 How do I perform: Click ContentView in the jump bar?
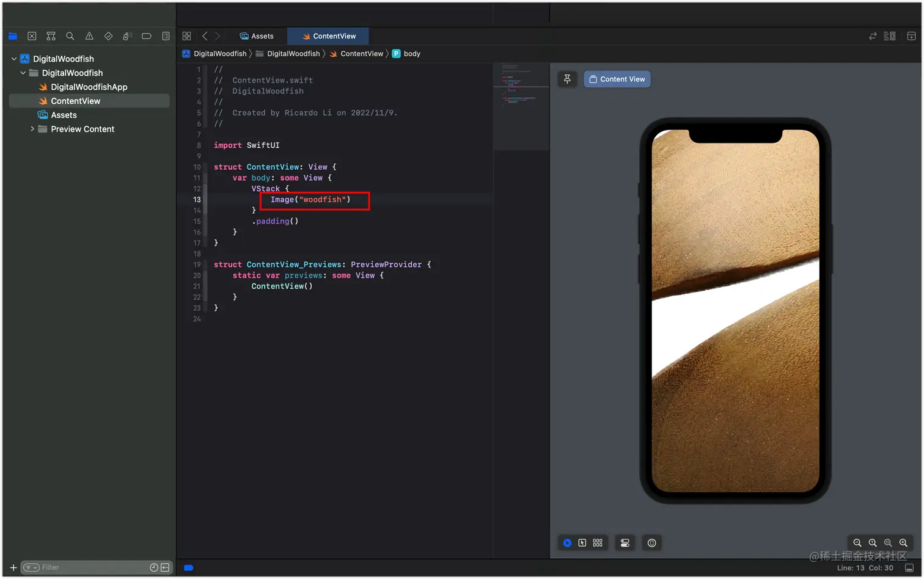(357, 54)
